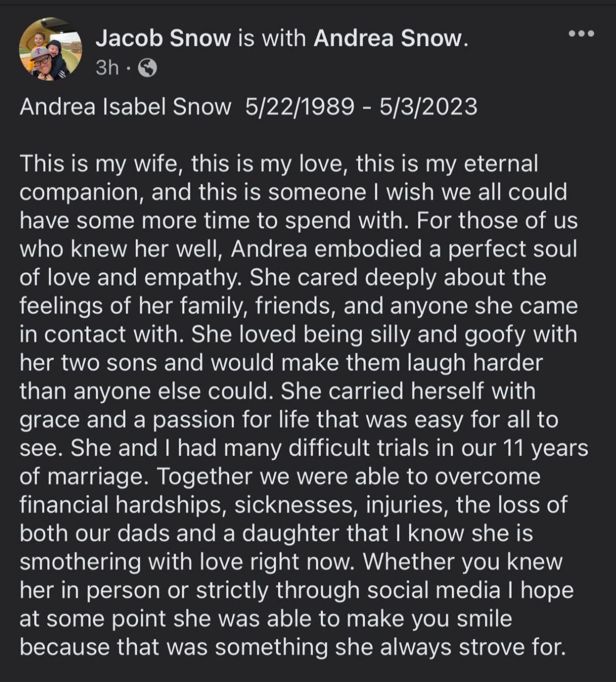Click the words 'financial hardships' in post
The width and height of the screenshot is (616, 682).
point(123,505)
